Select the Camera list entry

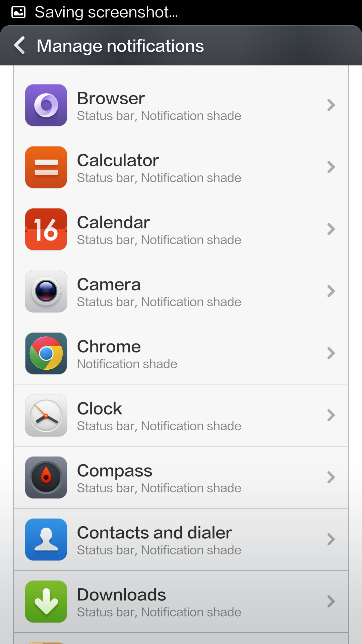159,292
